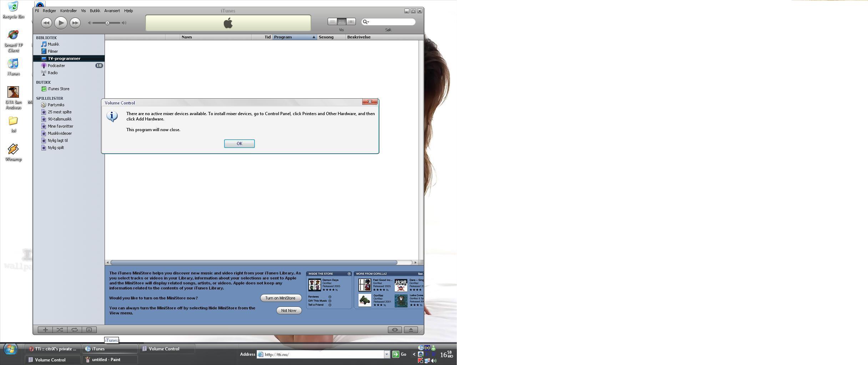
Task: Open the Windows Start orb
Action: coord(10,349)
